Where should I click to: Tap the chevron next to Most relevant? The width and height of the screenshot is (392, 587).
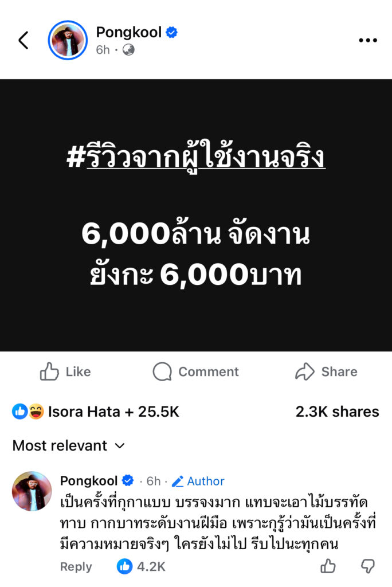tap(119, 445)
